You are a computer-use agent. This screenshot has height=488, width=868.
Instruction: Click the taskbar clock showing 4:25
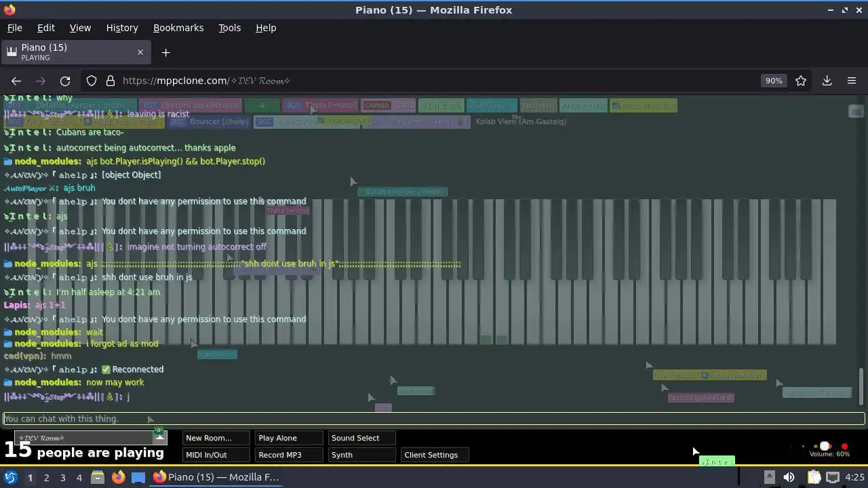(854, 477)
